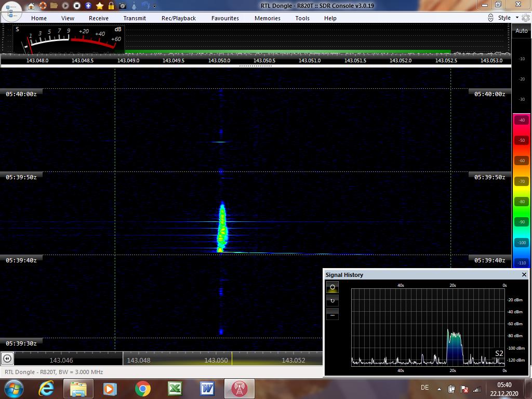Click the -80 green level on color scale
This screenshot has height=399, width=532.
(x=522, y=202)
